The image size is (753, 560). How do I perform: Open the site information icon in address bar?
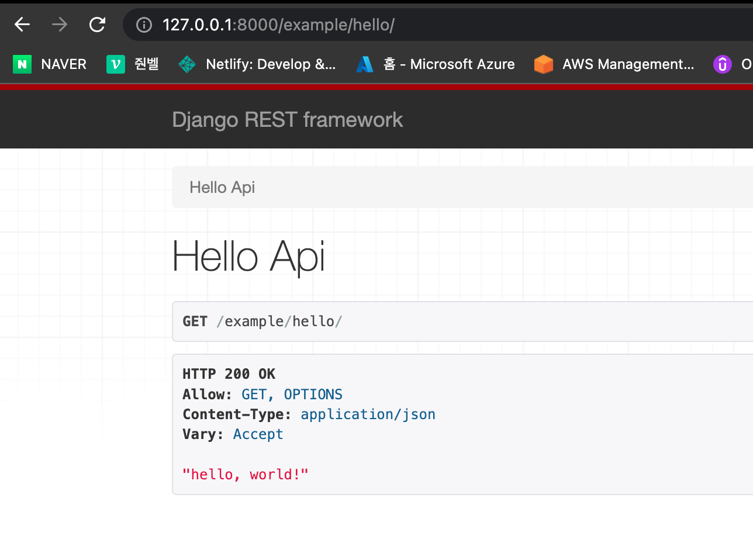coord(144,25)
